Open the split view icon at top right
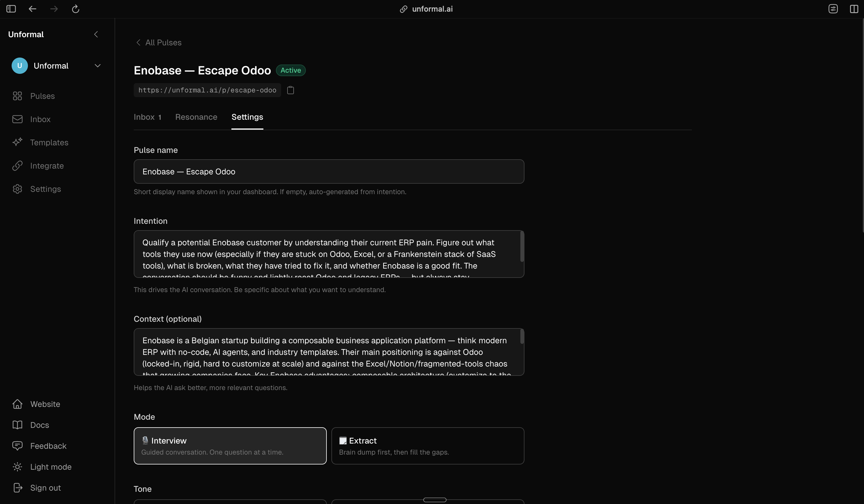The width and height of the screenshot is (864, 504). pyautogui.click(x=854, y=9)
